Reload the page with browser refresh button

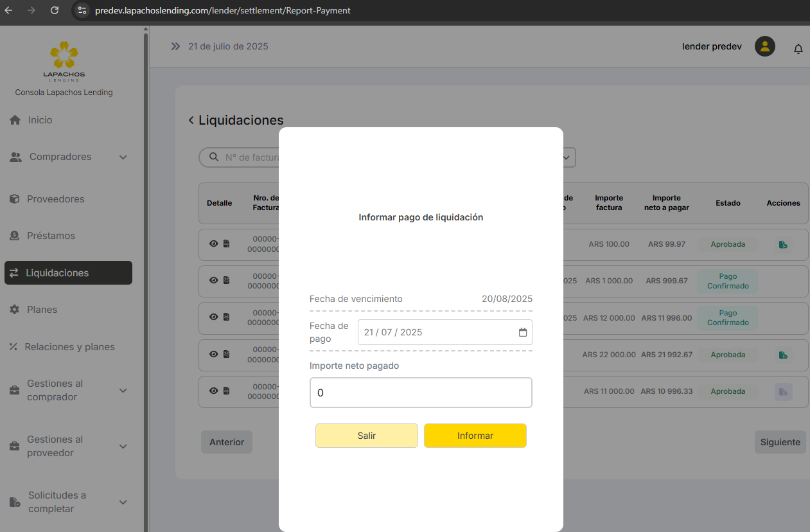[x=55, y=10]
